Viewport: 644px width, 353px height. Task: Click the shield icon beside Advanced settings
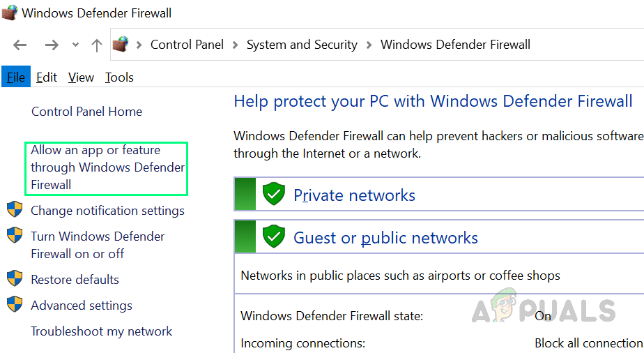(x=15, y=305)
